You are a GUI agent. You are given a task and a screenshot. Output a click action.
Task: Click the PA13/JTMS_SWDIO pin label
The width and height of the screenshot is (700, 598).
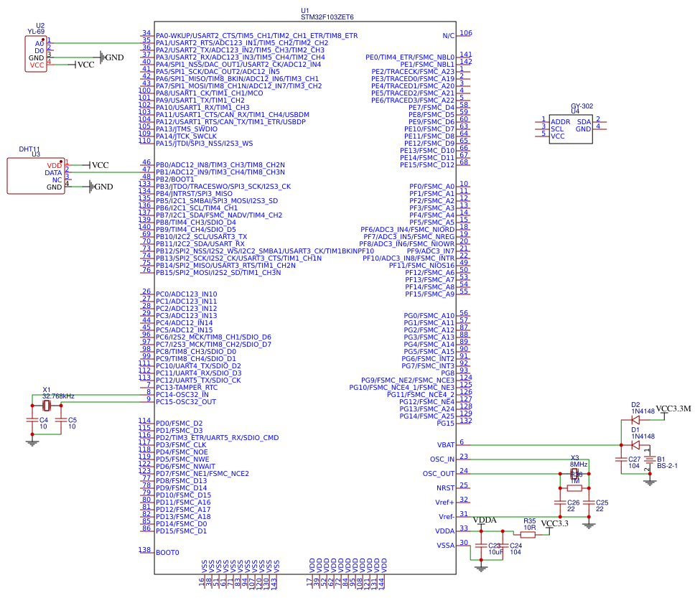[x=187, y=129]
